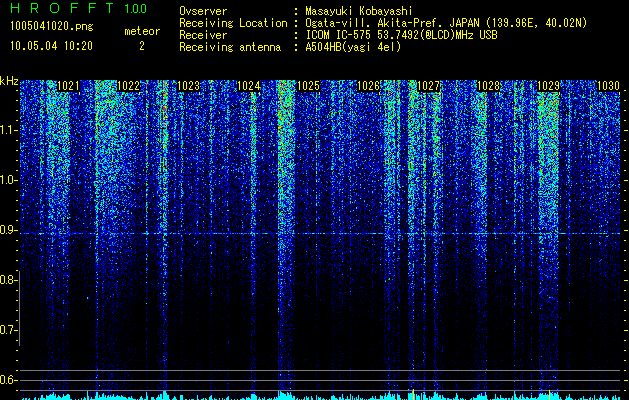629x400 pixels.
Task: Click the horizontal carrier line near 0.9 kHz
Action: click(320, 233)
